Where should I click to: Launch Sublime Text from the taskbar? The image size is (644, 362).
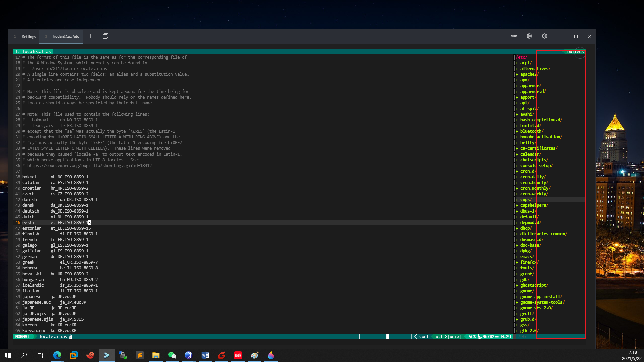[x=140, y=355]
